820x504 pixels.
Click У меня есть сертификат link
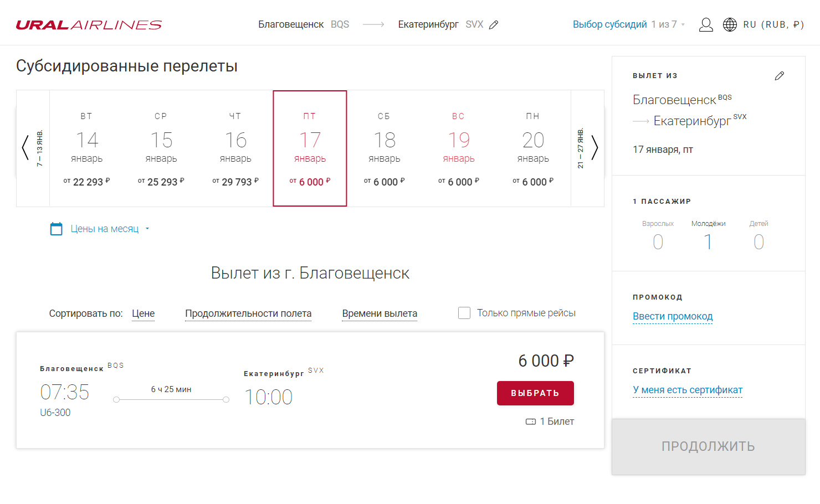click(688, 390)
